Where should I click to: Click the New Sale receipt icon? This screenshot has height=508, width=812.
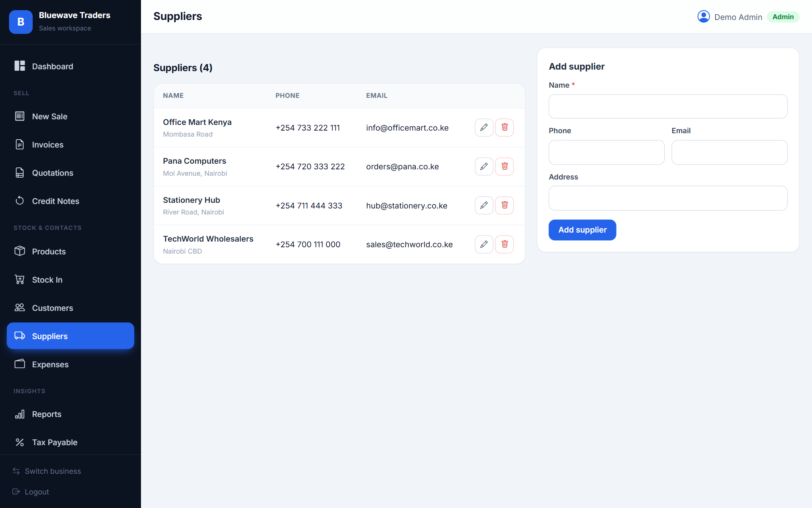point(20,116)
